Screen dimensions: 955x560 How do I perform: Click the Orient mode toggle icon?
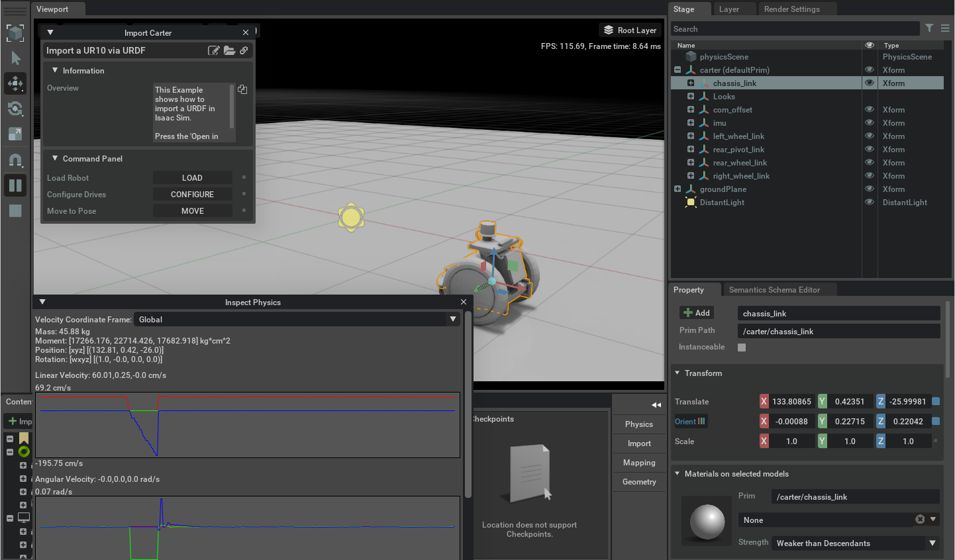(701, 421)
